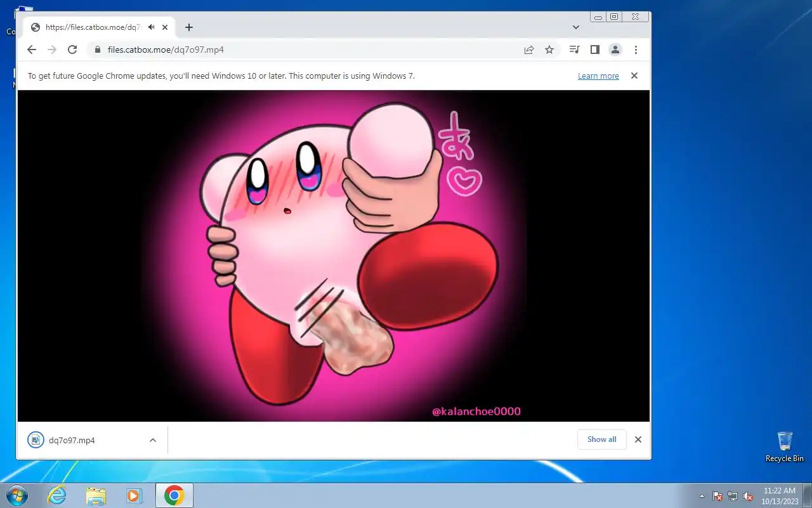Open the Windows Start menu
812x508 pixels.
pos(17,495)
